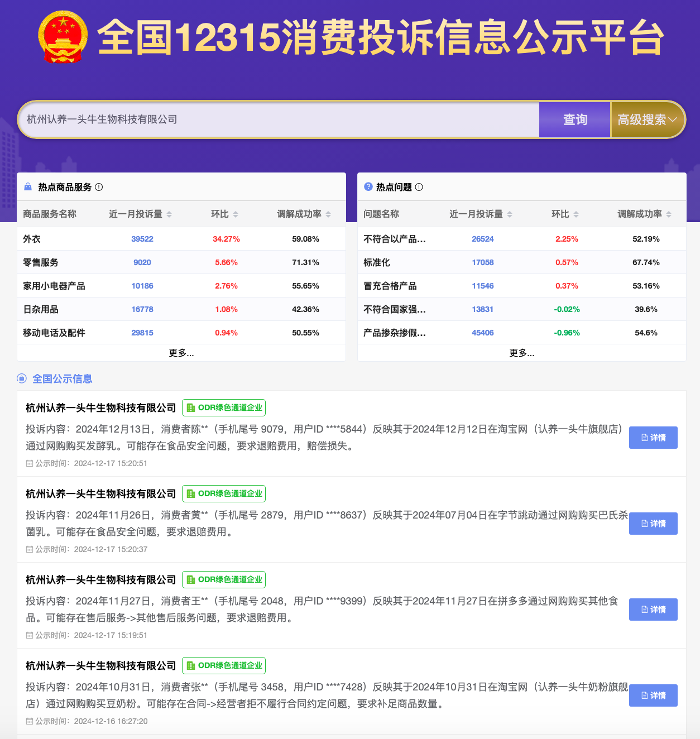The width and height of the screenshot is (700, 739).
Task: Click the 34.27% 环比 value
Action: pos(226,239)
